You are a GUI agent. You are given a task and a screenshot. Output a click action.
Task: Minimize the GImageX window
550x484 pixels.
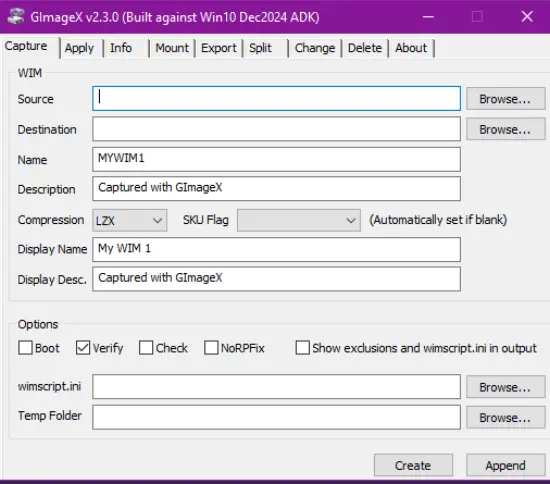[x=428, y=16]
